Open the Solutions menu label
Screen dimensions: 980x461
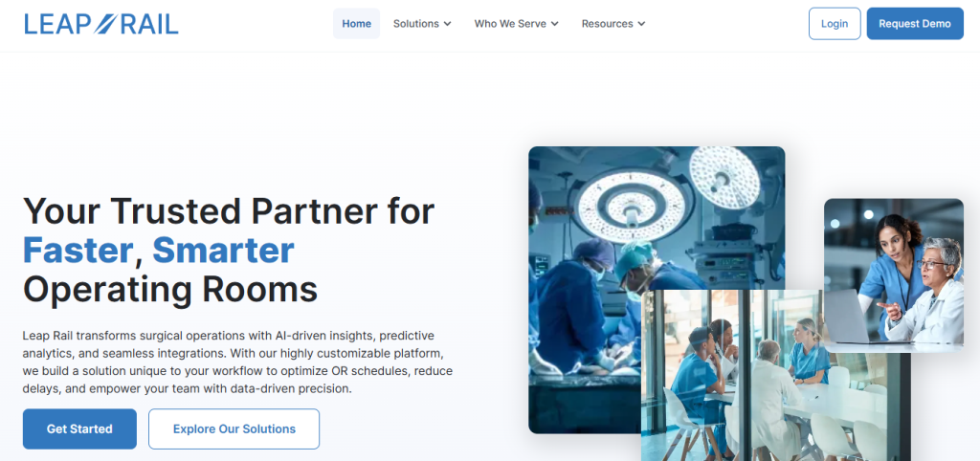point(415,24)
